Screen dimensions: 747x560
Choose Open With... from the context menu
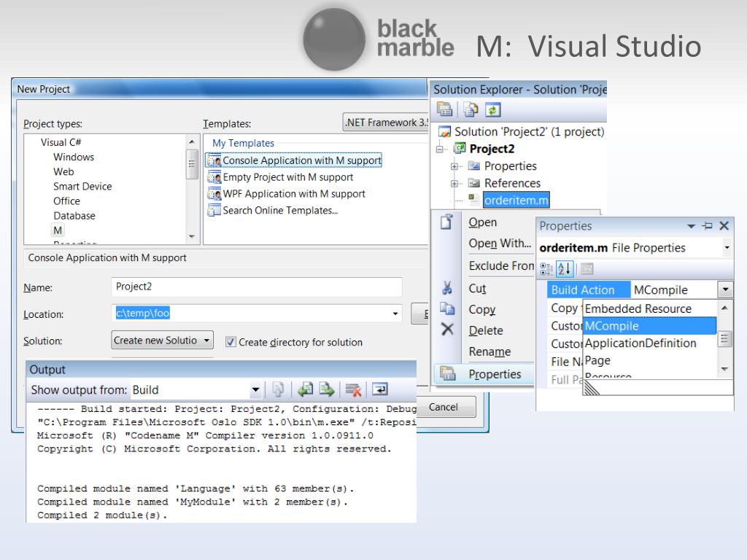coord(500,244)
